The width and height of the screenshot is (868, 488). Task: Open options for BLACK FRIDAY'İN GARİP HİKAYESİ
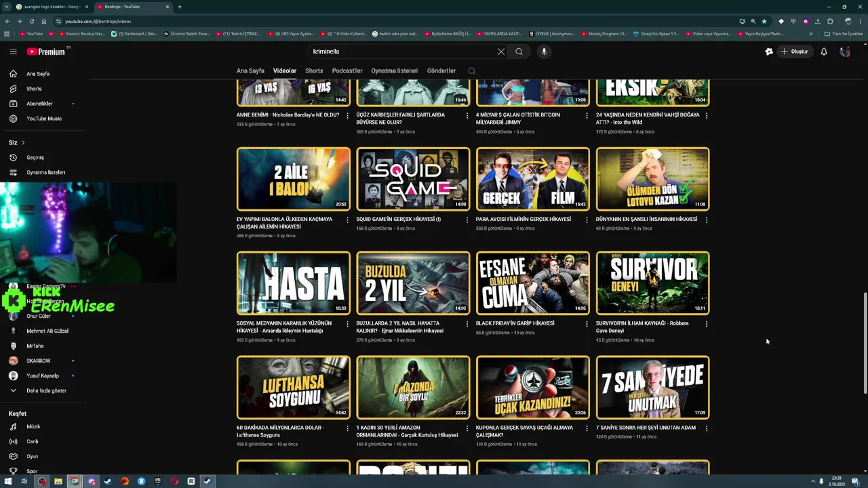click(x=587, y=325)
